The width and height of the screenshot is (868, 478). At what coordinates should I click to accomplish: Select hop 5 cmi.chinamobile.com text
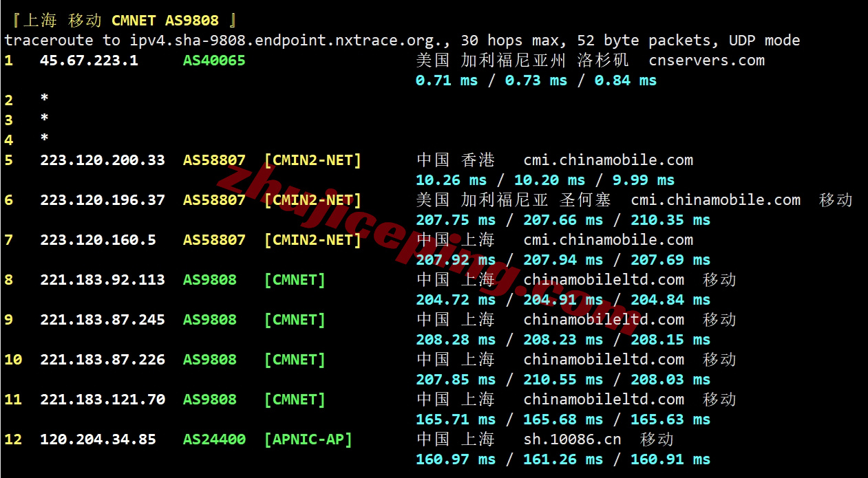pyautogui.click(x=608, y=160)
